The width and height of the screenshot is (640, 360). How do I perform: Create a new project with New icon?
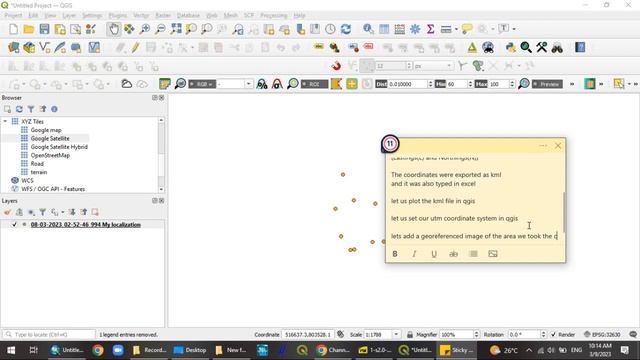13,29
